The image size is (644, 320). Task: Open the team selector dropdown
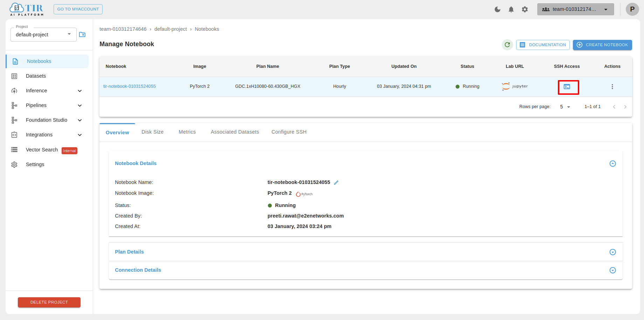[575, 9]
